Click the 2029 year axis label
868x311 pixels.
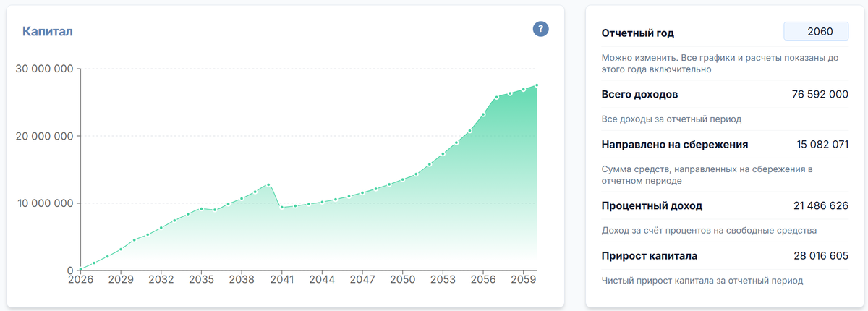(121, 280)
